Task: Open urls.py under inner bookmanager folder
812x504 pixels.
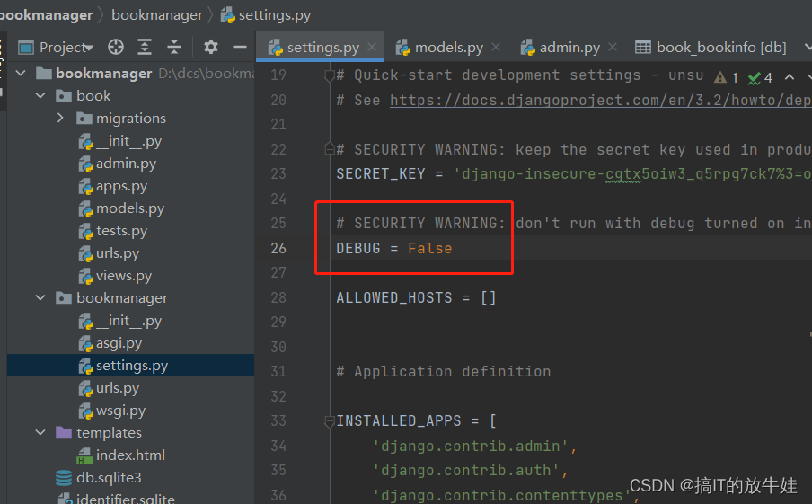Action: 109,388
